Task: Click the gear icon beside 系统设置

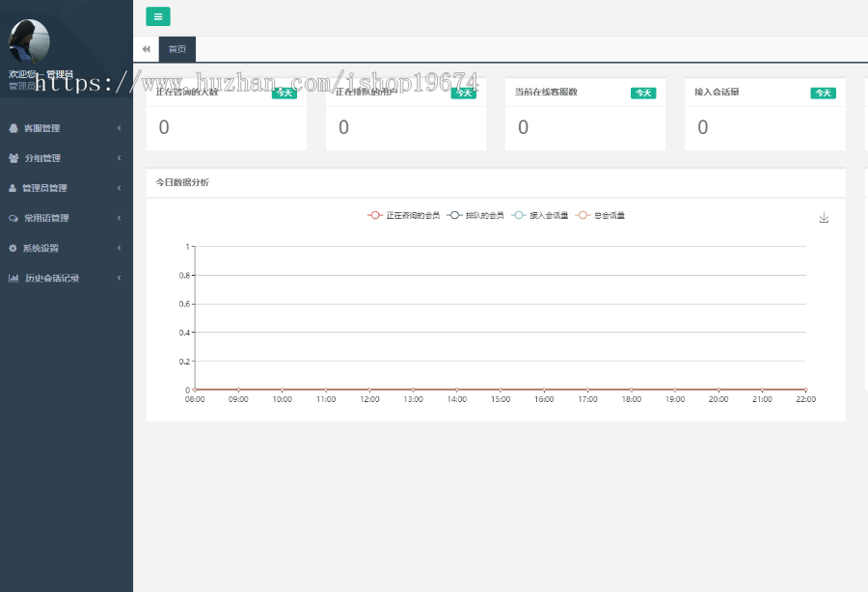Action: pos(14,248)
